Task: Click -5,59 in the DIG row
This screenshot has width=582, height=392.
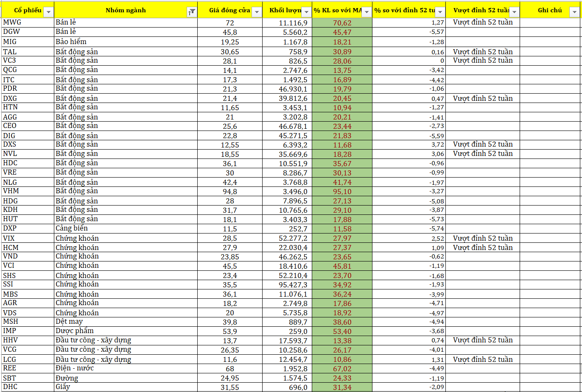Action: point(409,136)
